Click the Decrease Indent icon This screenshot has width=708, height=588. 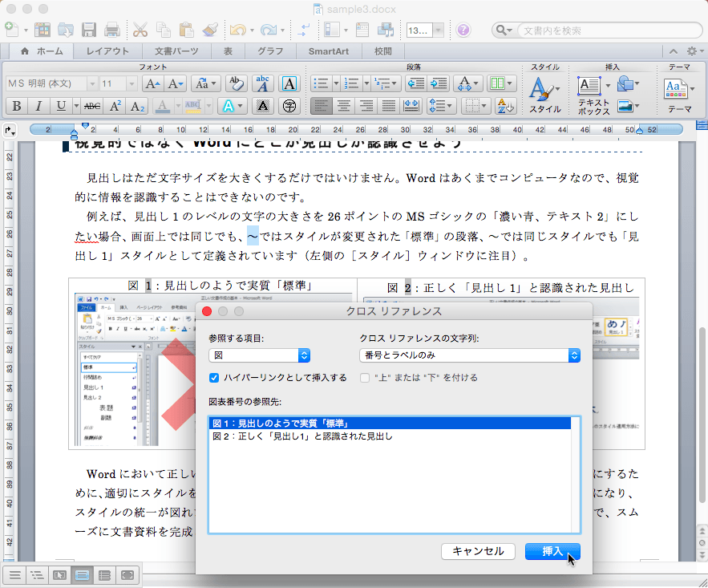click(x=416, y=83)
